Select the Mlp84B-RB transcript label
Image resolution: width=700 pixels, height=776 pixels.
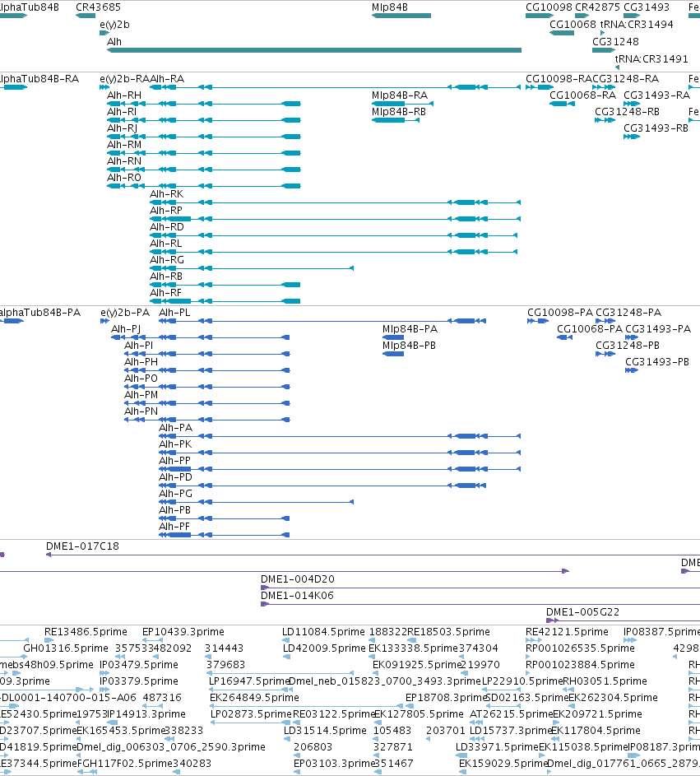tap(399, 111)
